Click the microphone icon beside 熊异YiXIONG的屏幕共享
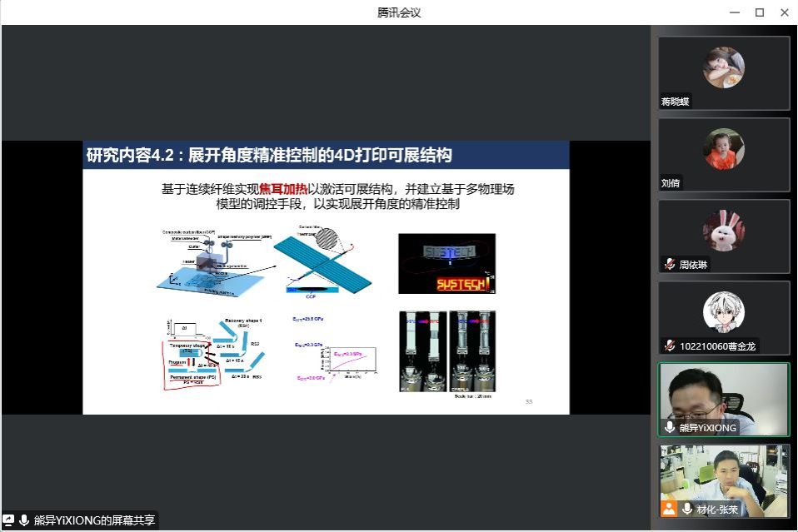This screenshot has height=532, width=798. (23, 520)
